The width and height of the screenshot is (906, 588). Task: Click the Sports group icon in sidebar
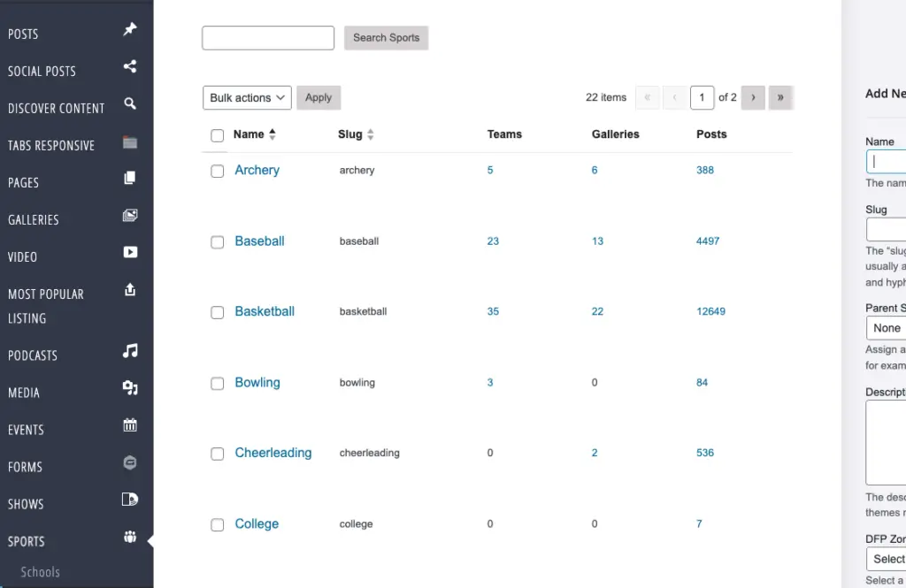click(130, 537)
